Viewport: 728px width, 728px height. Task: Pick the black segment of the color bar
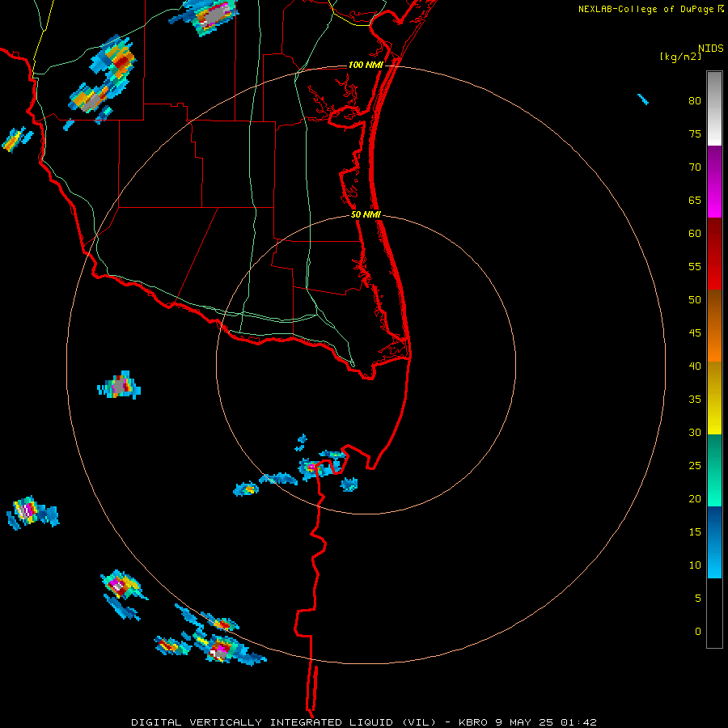point(714,613)
